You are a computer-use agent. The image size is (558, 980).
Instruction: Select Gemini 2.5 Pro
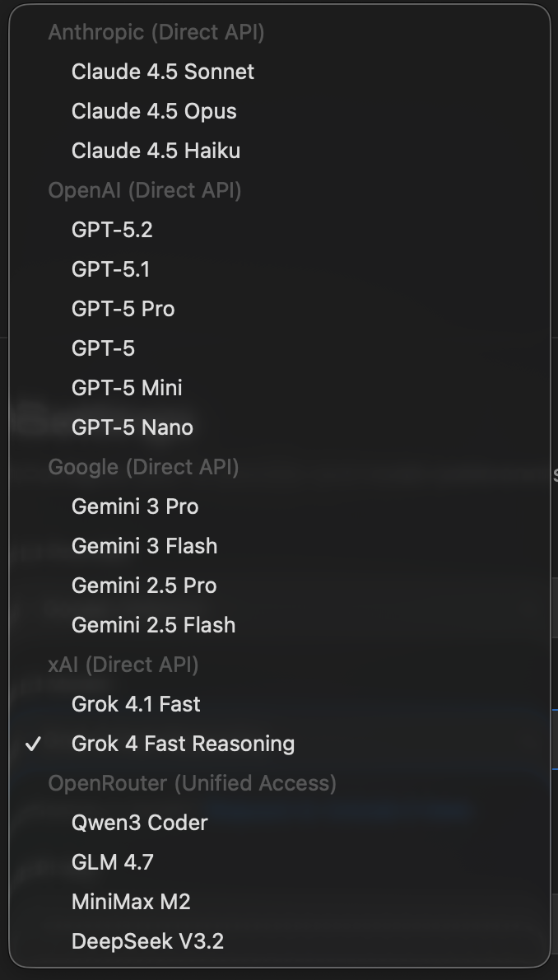[144, 586]
